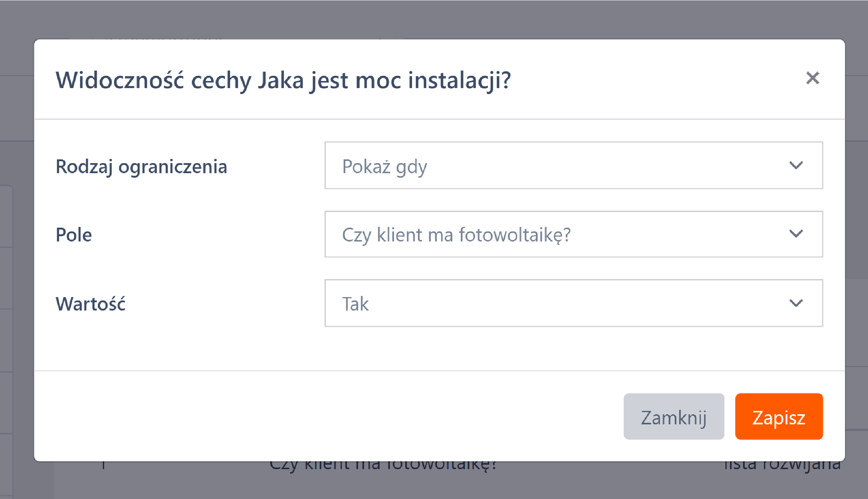Expand the Pole dropdown list
868x499 pixels.
(573, 234)
